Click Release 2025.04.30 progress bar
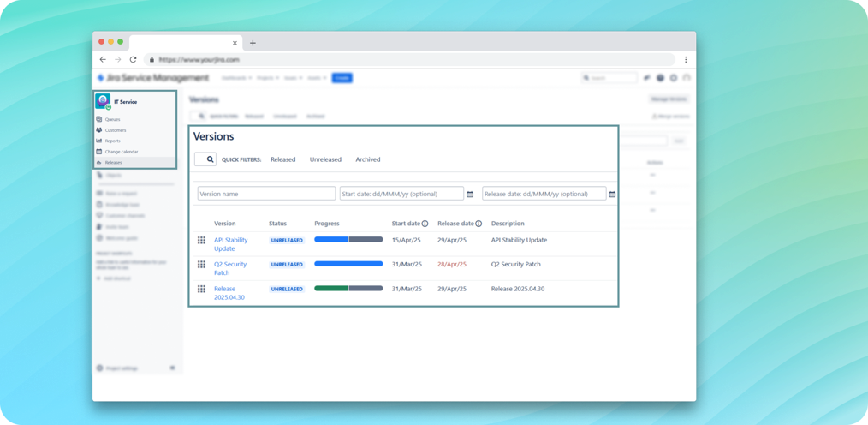 coord(348,288)
